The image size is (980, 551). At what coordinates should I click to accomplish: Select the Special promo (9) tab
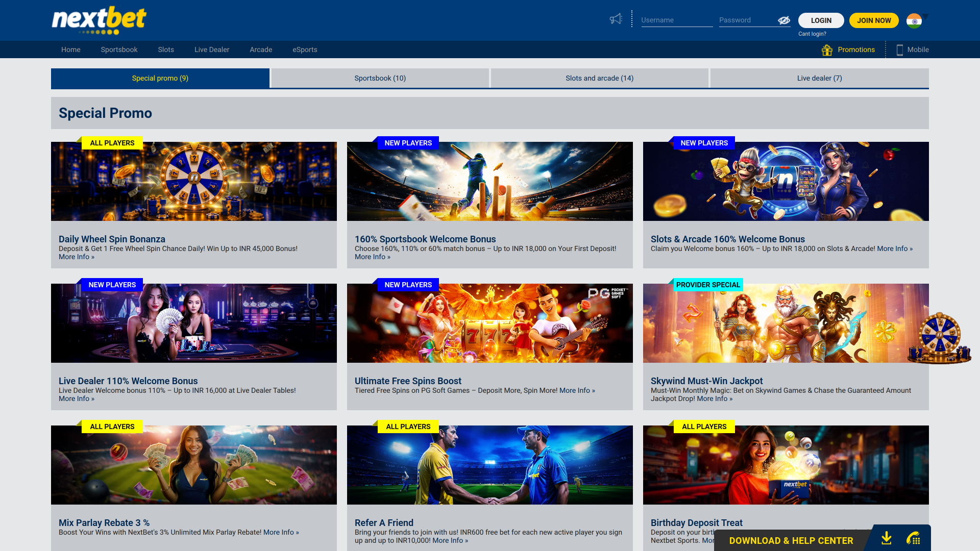click(x=160, y=78)
